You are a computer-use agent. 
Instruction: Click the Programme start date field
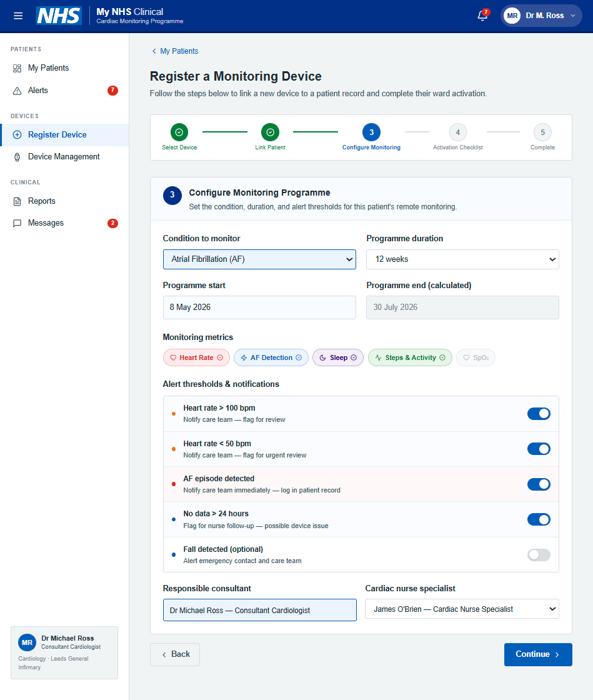tap(259, 307)
